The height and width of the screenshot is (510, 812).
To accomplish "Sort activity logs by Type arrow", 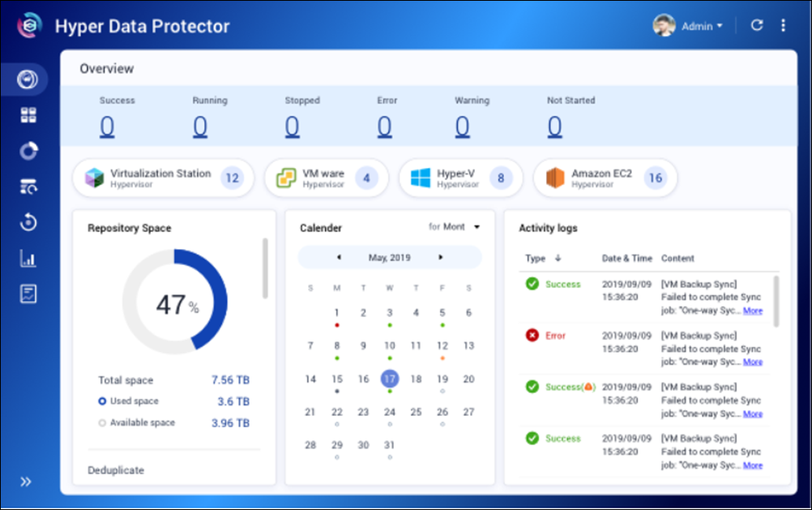I will click(x=557, y=259).
